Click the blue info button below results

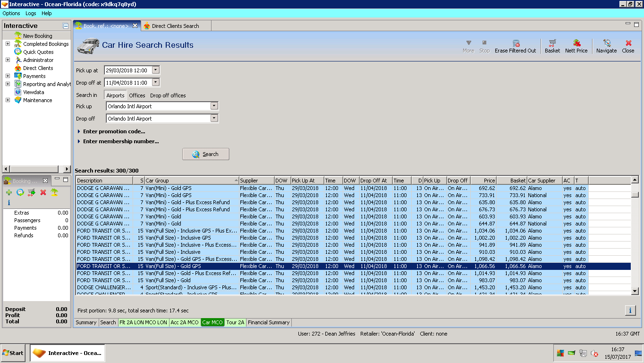(x=630, y=310)
